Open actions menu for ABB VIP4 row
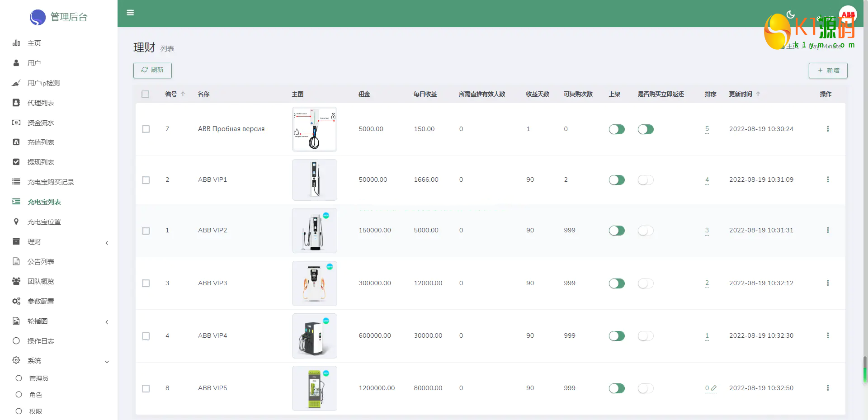The height and width of the screenshot is (420, 868). pyautogui.click(x=828, y=335)
